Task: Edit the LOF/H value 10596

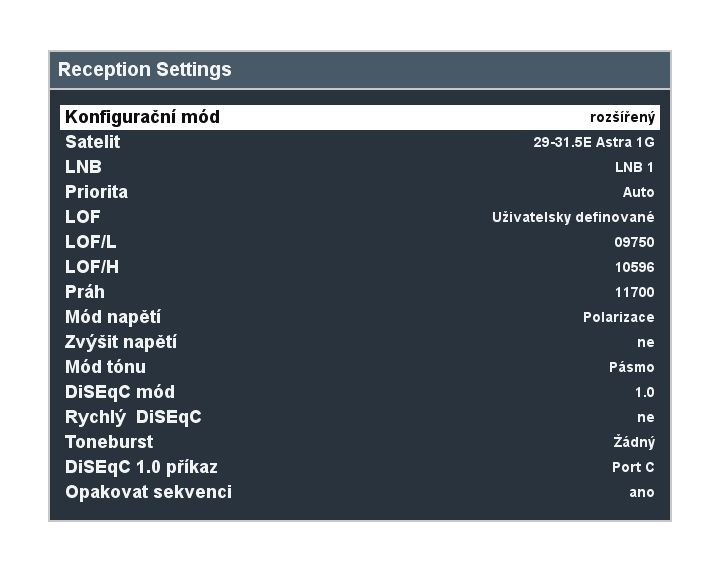Action: click(x=635, y=267)
